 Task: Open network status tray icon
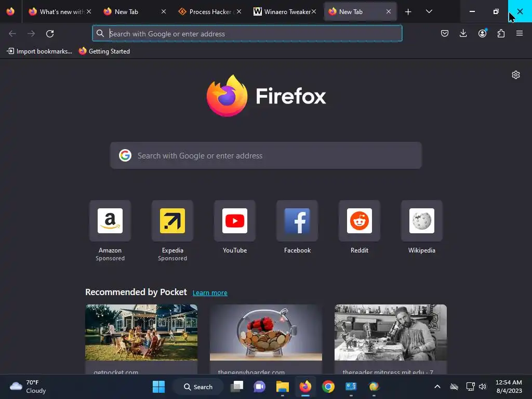pos(470,387)
